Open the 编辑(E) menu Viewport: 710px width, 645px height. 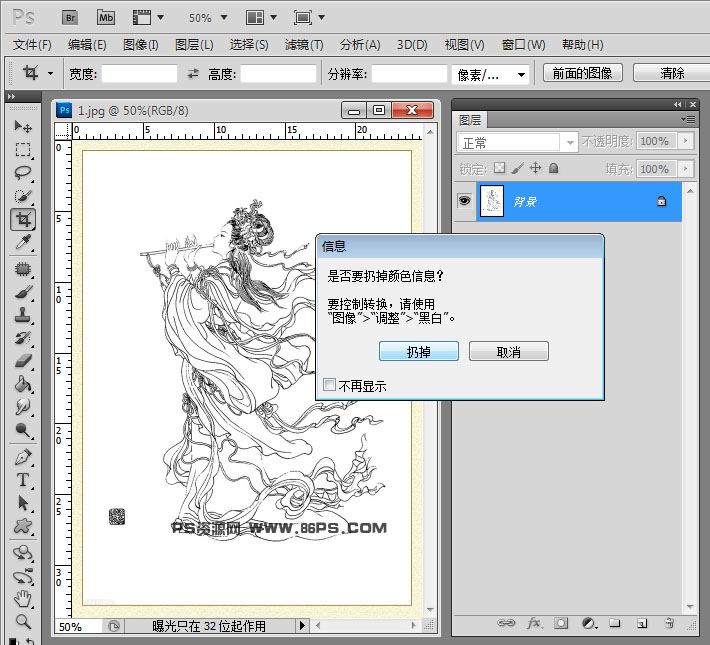[87, 45]
